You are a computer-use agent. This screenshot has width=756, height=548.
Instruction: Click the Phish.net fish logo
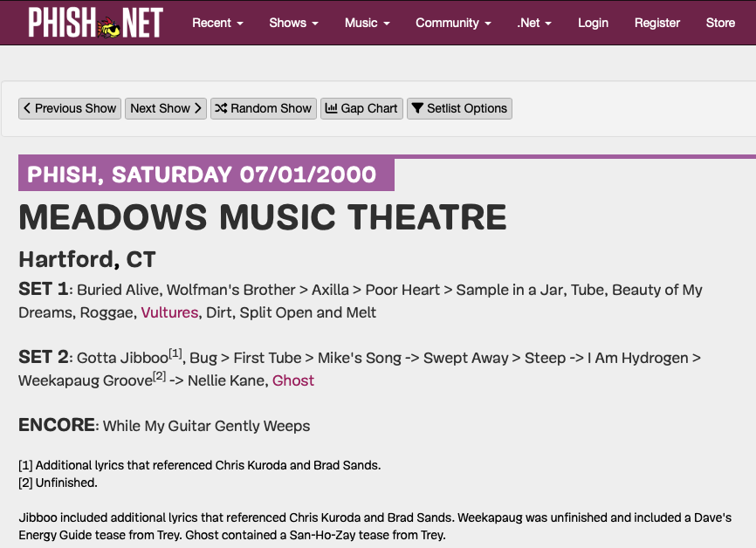95,23
